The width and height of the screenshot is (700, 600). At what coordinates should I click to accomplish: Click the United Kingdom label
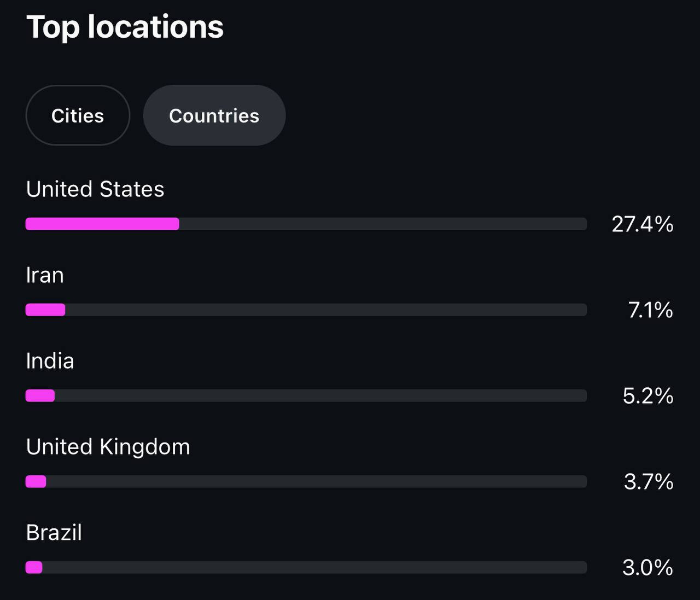click(x=108, y=447)
